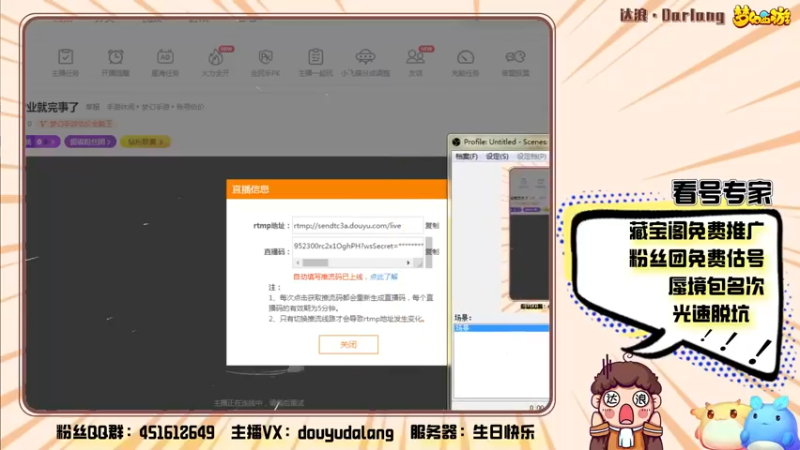The height and width of the screenshot is (450, 800).
Task: Open the 设定档(P) menu in OBS
Action: click(x=532, y=157)
